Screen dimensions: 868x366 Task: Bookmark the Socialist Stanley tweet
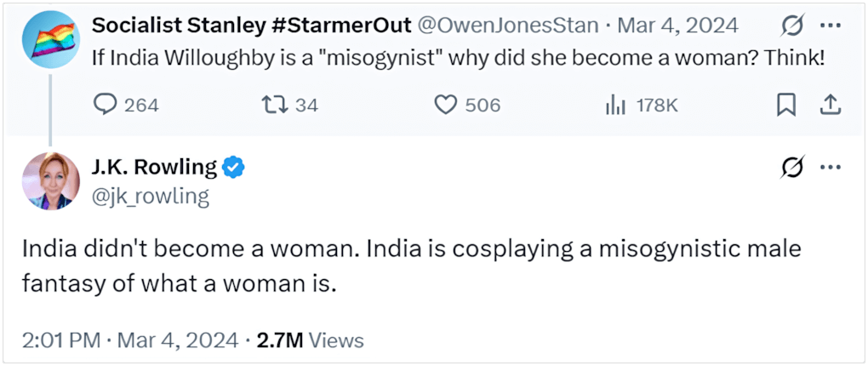click(x=786, y=105)
